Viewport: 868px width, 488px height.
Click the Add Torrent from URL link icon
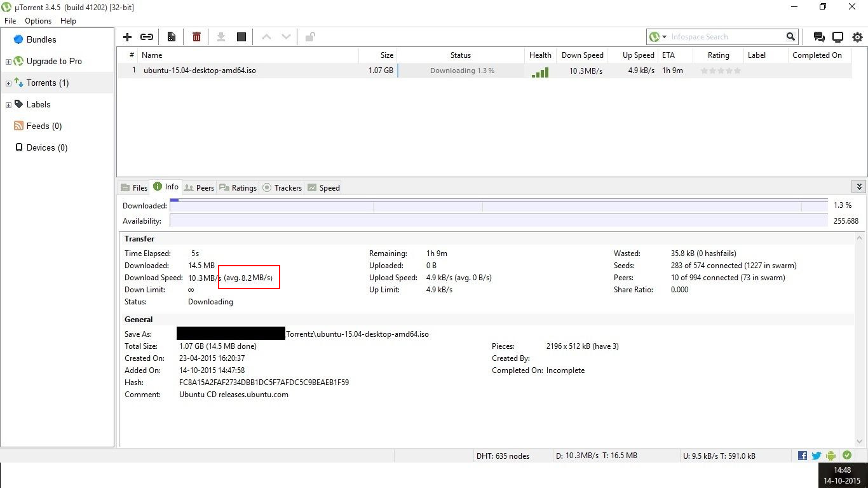coord(147,37)
